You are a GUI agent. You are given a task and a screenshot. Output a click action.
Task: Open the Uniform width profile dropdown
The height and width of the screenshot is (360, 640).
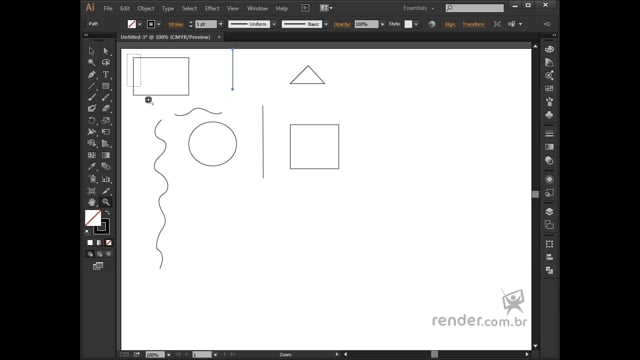[274, 24]
